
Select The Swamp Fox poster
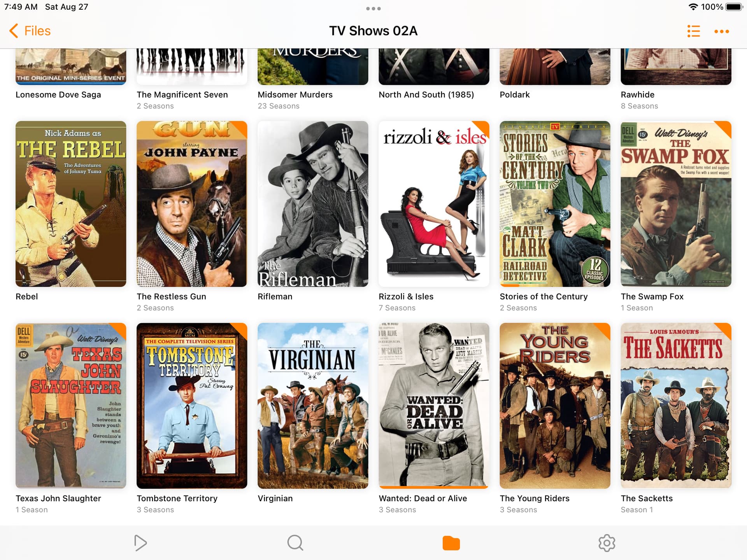[x=676, y=204]
